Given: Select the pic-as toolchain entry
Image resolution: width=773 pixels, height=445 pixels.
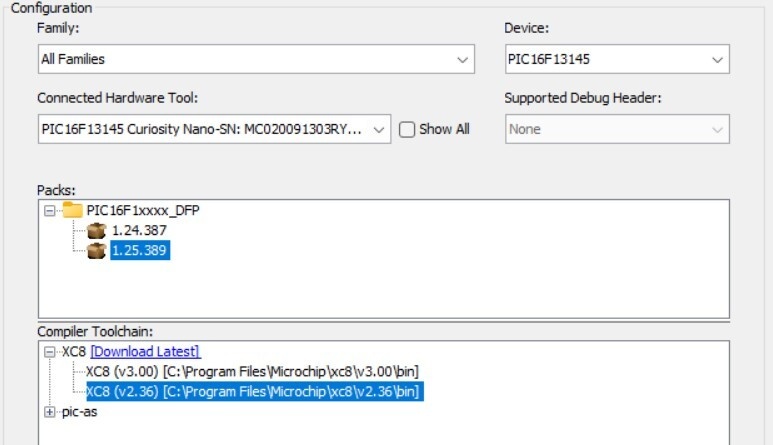Looking at the screenshot, I should pyautogui.click(x=79, y=412).
